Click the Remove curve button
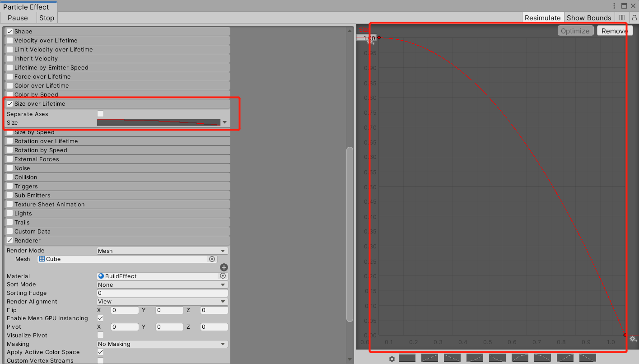This screenshot has height=364, width=639. (x=615, y=31)
